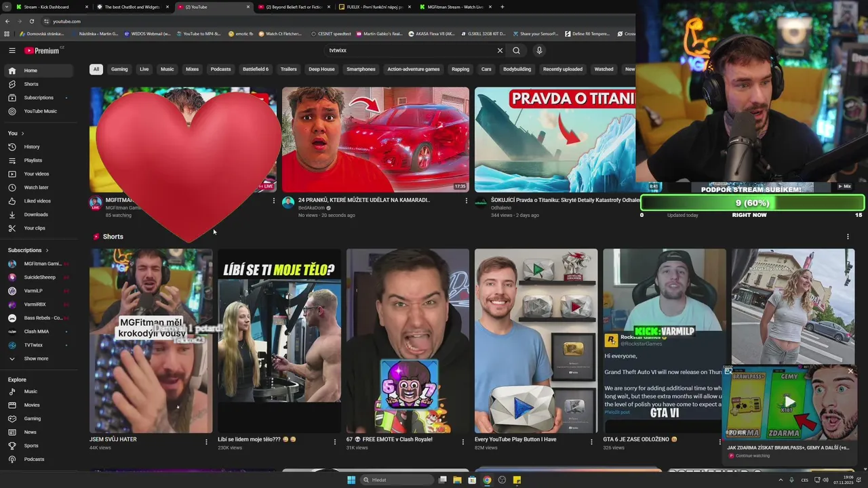Open Explore Sports category

tap(38, 445)
